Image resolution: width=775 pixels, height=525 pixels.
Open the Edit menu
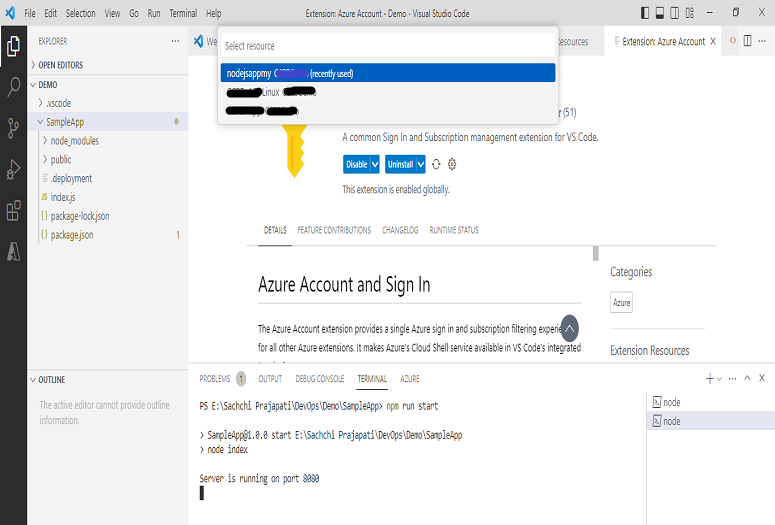point(50,13)
